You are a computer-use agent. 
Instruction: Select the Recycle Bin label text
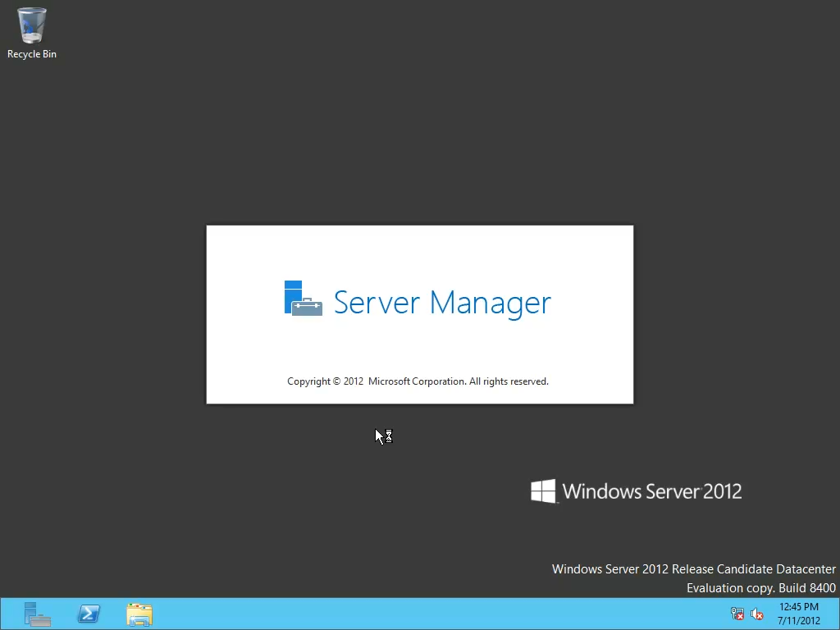(x=32, y=54)
